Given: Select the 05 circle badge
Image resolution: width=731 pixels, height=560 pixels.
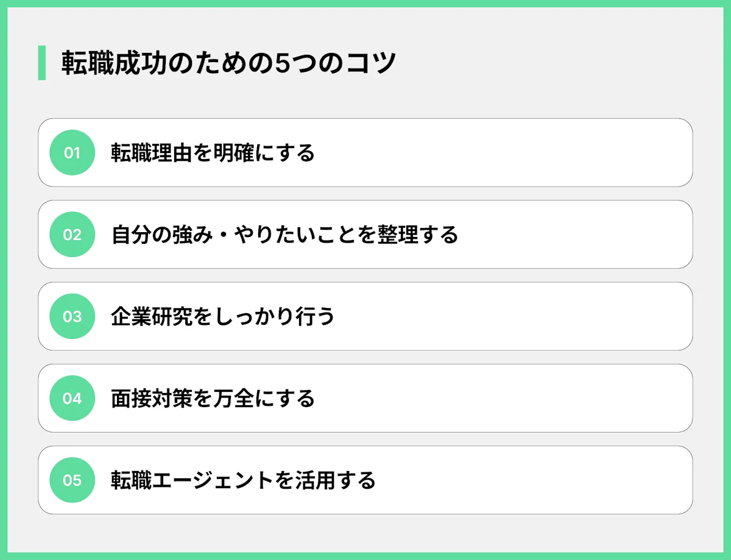Looking at the screenshot, I should coord(72,480).
